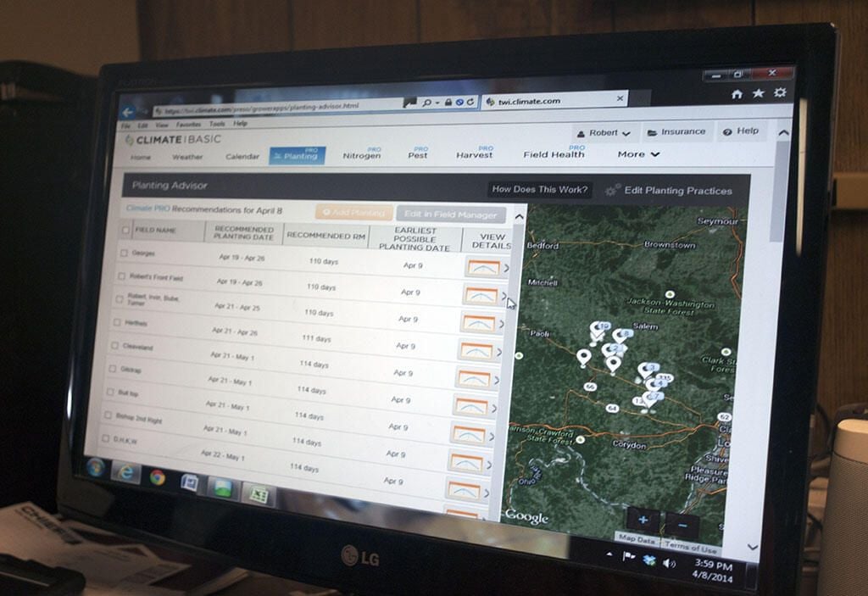Click the Climate Basic logo
Screen dimensions: 868x596
click(x=173, y=140)
